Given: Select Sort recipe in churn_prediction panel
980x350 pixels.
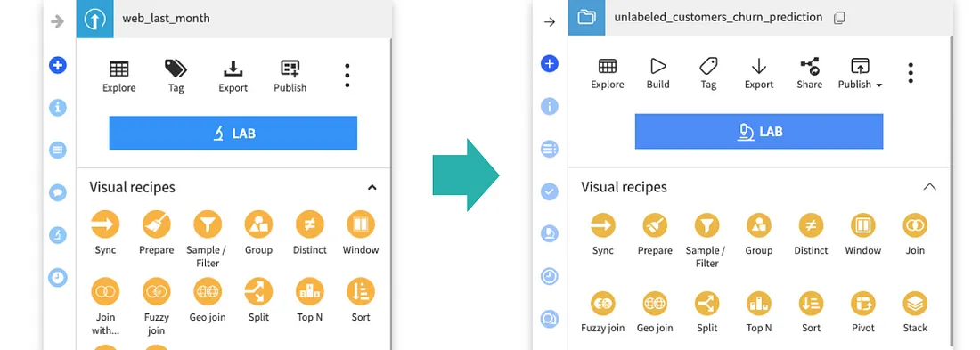Looking at the screenshot, I should (812, 303).
